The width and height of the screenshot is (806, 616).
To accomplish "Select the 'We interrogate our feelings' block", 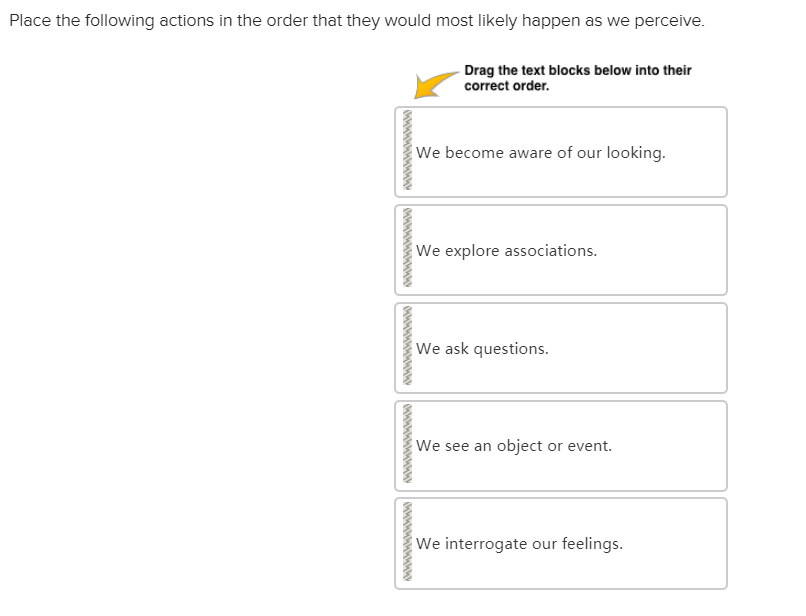I will 560,543.
